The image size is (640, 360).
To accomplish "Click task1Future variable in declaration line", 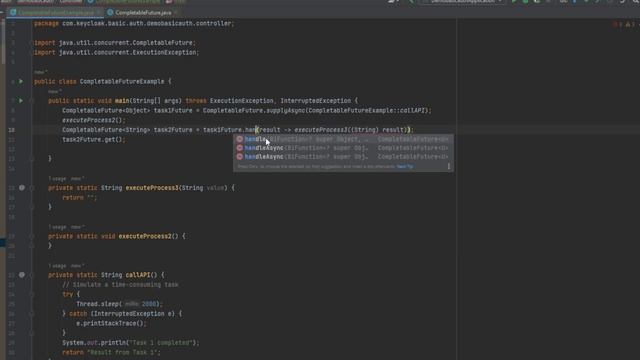I will 173,111.
